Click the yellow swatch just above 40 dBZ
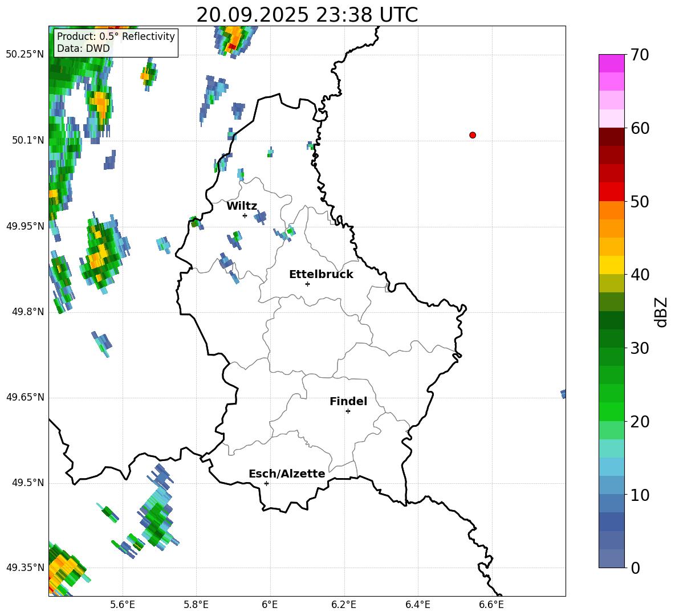Screen dimensions: 675x616 click(611, 265)
